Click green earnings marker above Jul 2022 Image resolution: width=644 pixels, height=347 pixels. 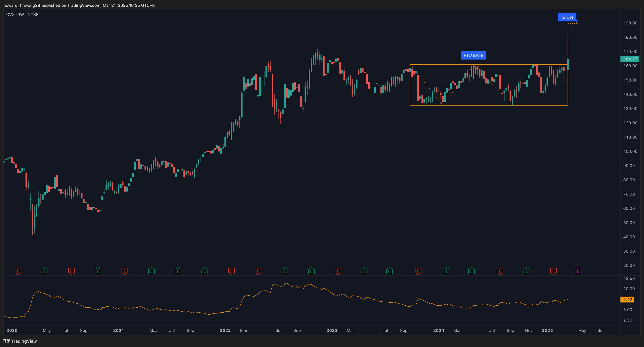point(285,271)
